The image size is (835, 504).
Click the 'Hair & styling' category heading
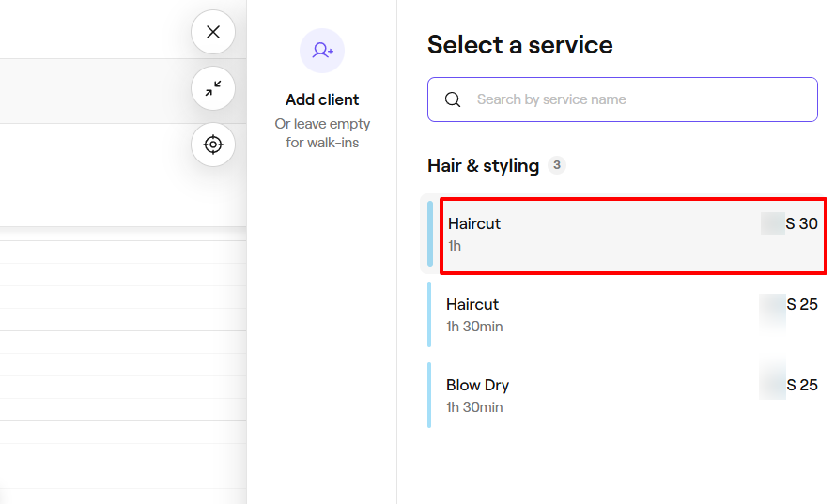[x=483, y=166]
